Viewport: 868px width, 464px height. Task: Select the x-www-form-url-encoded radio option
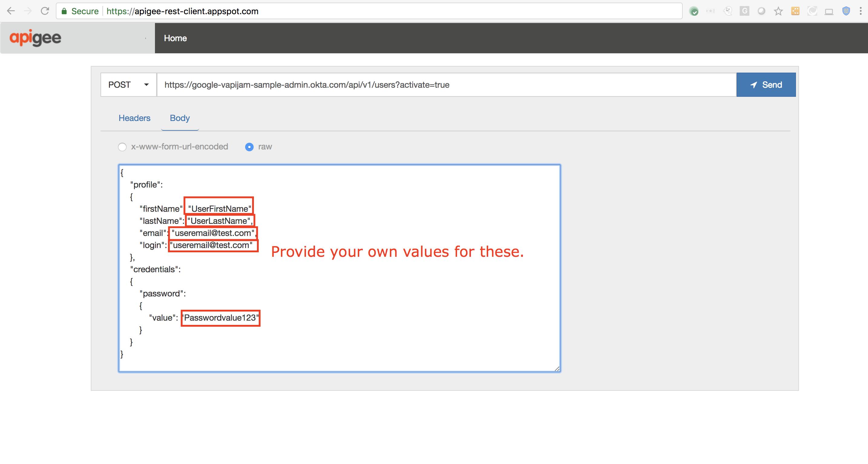(122, 147)
